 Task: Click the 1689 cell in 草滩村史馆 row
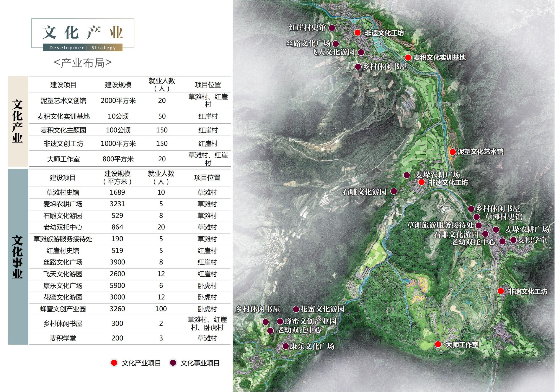pos(118,193)
